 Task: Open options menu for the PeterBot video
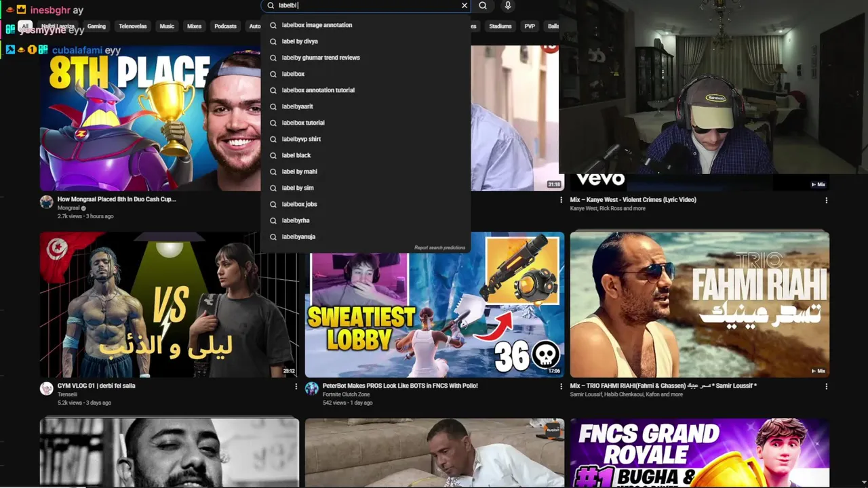tap(561, 386)
